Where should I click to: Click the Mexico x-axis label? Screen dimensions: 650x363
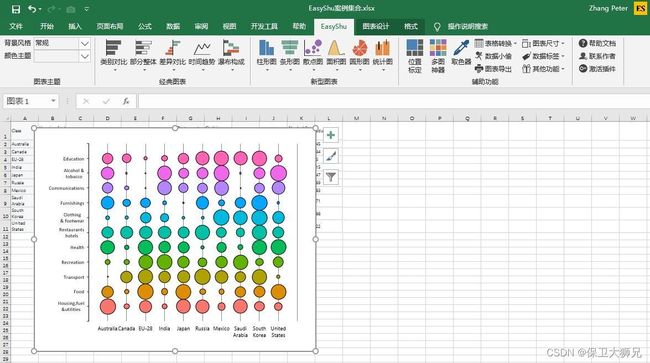[221, 328]
